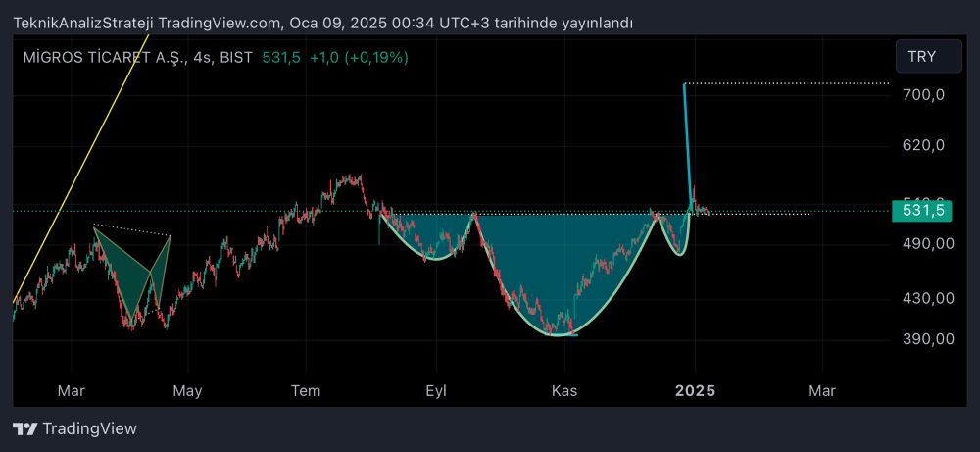The width and height of the screenshot is (980, 452).
Task: Click the TradingView logo icon
Action: coord(25,428)
